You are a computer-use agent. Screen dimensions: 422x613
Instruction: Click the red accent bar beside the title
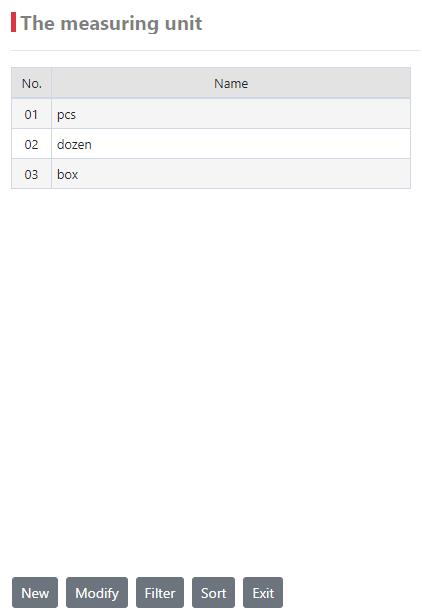point(14,22)
